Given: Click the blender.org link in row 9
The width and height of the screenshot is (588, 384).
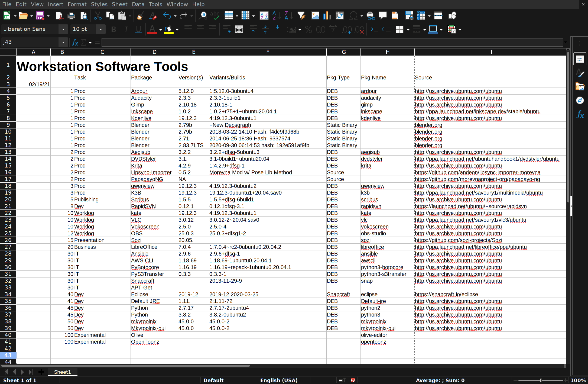Looking at the screenshot, I should pyautogui.click(x=428, y=125).
